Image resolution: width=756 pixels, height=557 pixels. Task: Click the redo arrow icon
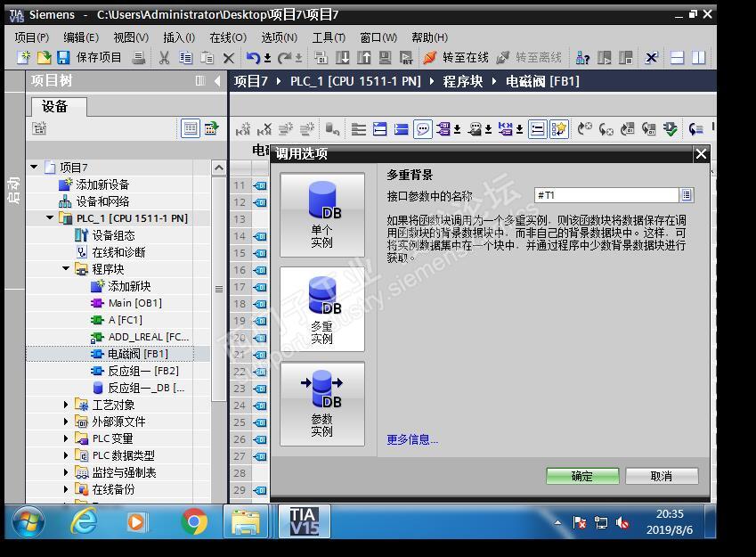coord(284,58)
